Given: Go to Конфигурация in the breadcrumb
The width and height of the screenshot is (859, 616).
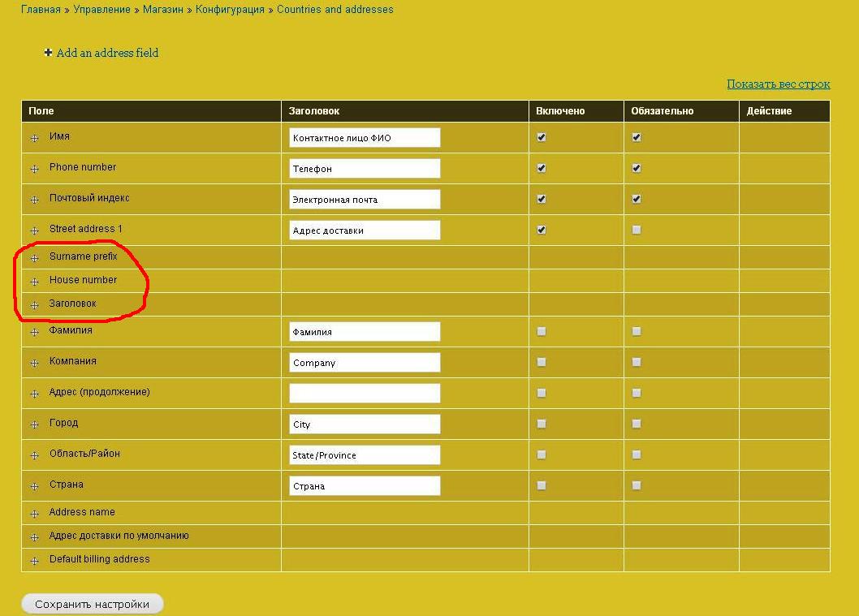Looking at the screenshot, I should (x=230, y=10).
